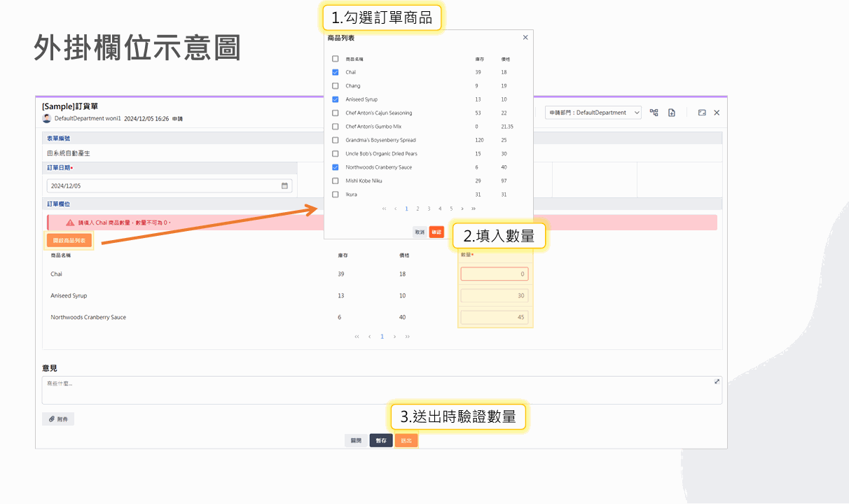
Task: Go to last page in product list dialog
Action: click(x=474, y=209)
